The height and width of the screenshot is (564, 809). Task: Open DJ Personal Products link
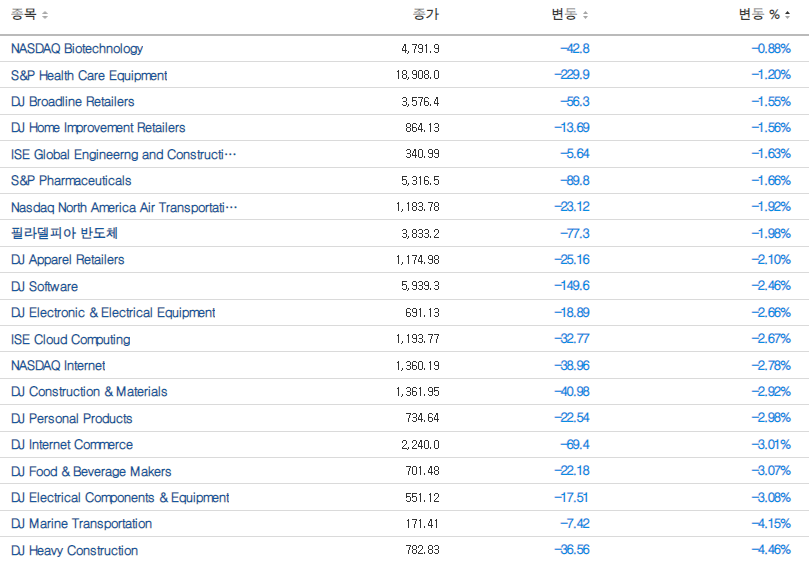(72, 418)
